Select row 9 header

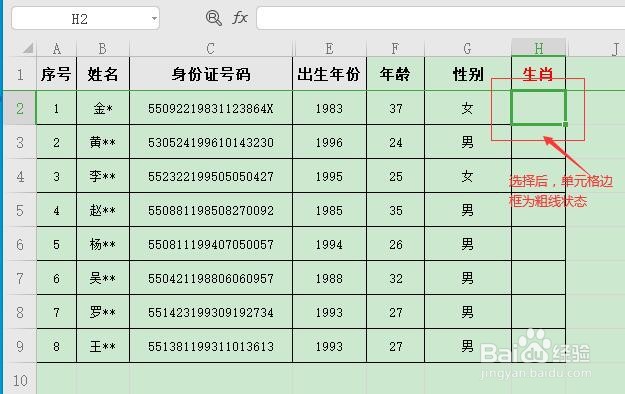pos(20,346)
